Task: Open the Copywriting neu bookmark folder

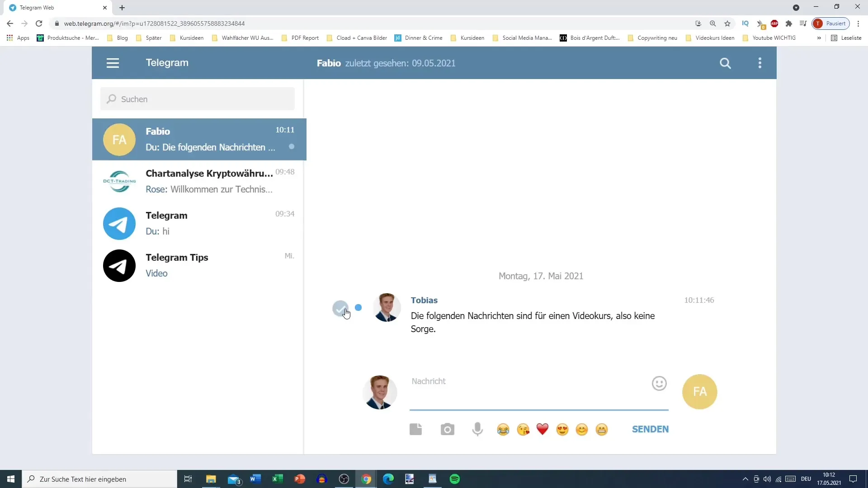Action: click(x=652, y=38)
